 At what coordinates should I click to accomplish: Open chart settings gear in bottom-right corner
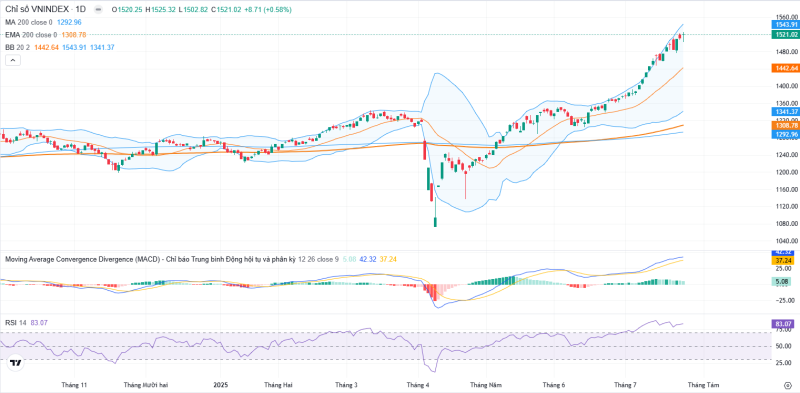point(787,385)
